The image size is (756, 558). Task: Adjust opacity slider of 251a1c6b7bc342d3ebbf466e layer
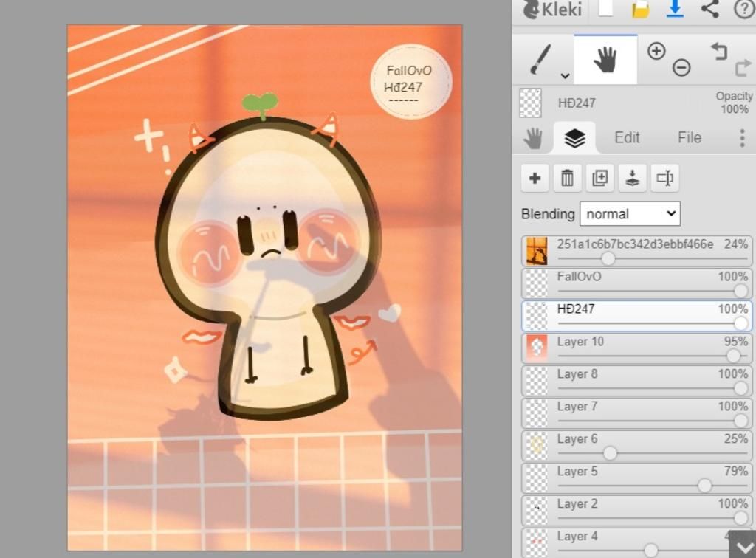click(x=608, y=259)
